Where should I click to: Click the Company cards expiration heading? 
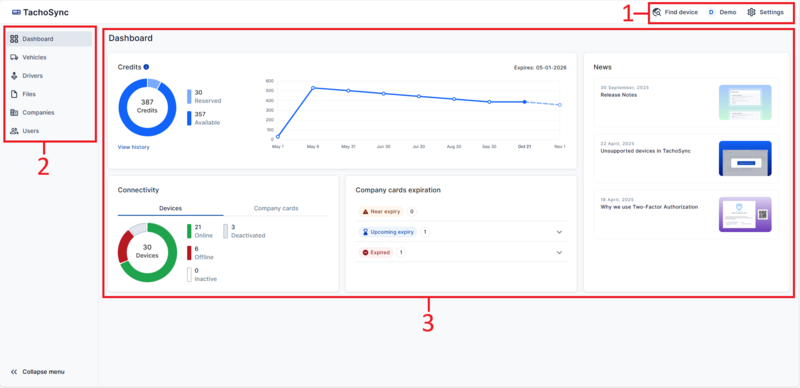pos(398,190)
